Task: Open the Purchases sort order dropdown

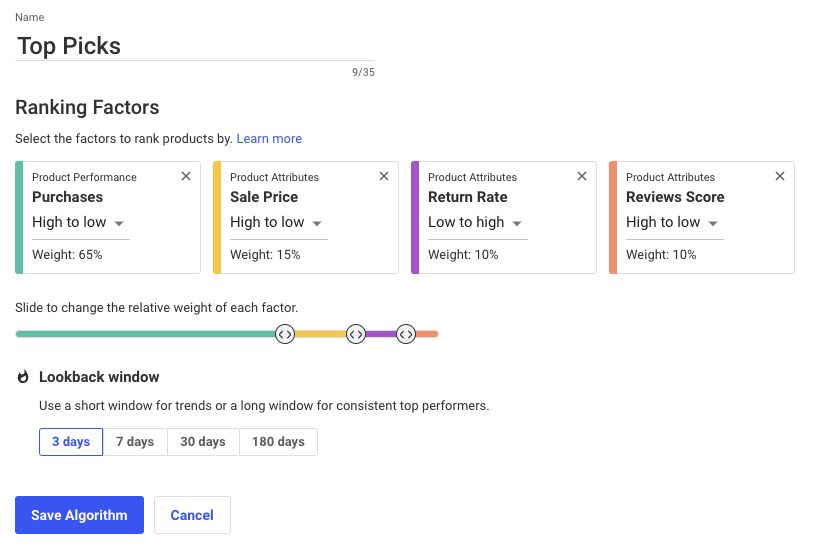Action: coord(80,223)
